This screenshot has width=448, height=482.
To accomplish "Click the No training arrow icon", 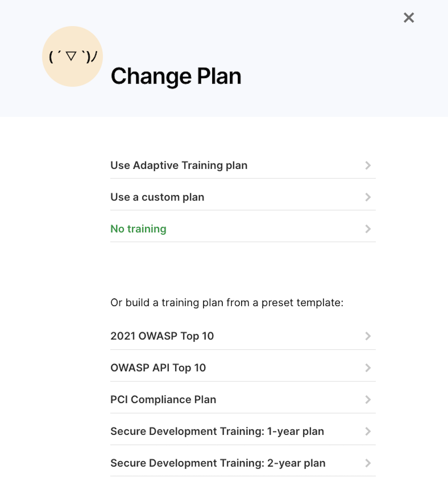I will [x=368, y=229].
